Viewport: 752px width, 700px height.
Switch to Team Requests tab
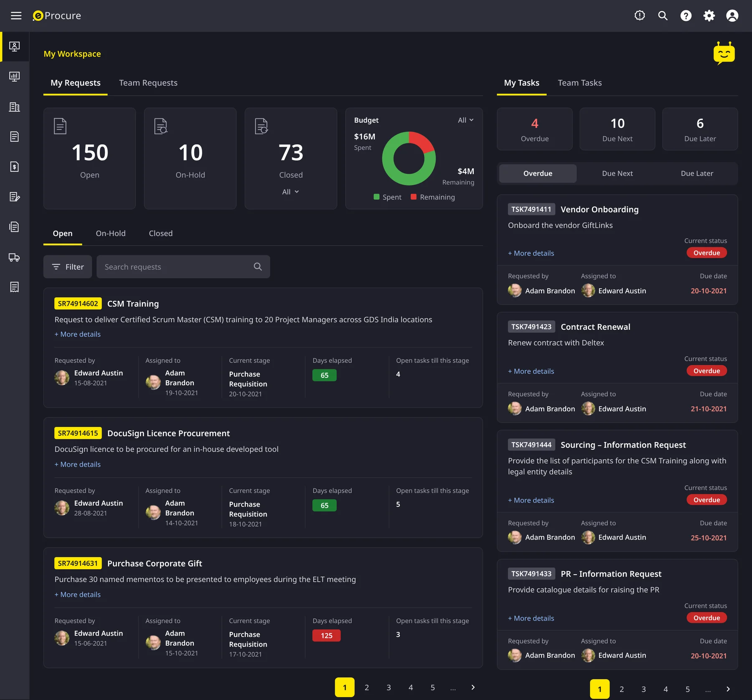pyautogui.click(x=148, y=83)
